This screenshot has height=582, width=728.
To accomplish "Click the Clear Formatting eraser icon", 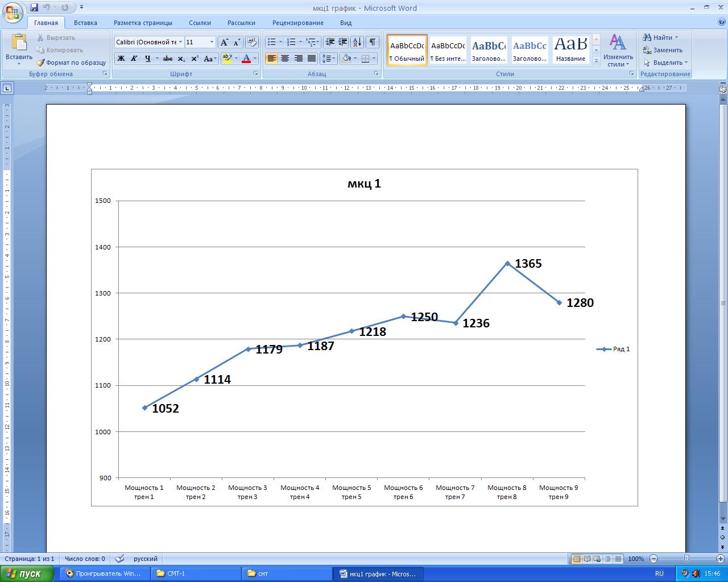I will coord(252,42).
